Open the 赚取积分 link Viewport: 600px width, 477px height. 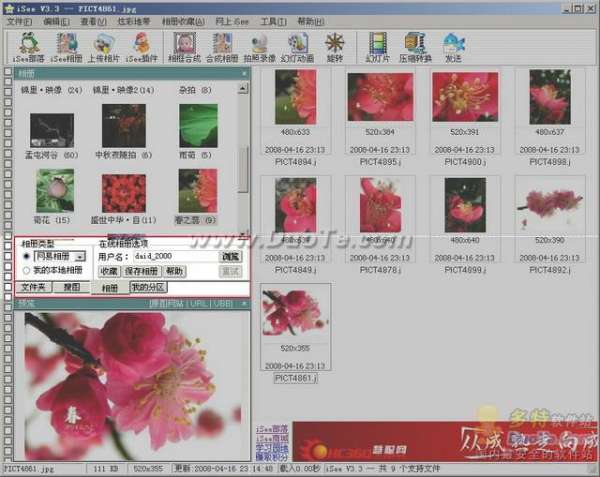(272, 457)
